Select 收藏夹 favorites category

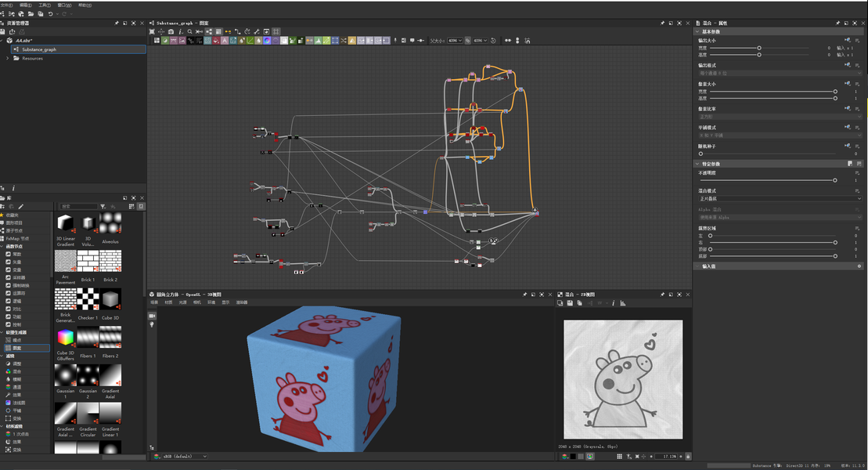coord(13,215)
